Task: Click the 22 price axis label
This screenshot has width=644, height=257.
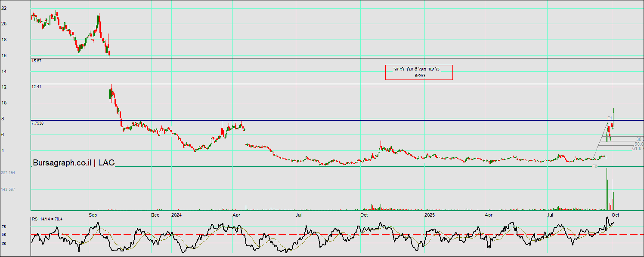Action: pyautogui.click(x=3, y=8)
